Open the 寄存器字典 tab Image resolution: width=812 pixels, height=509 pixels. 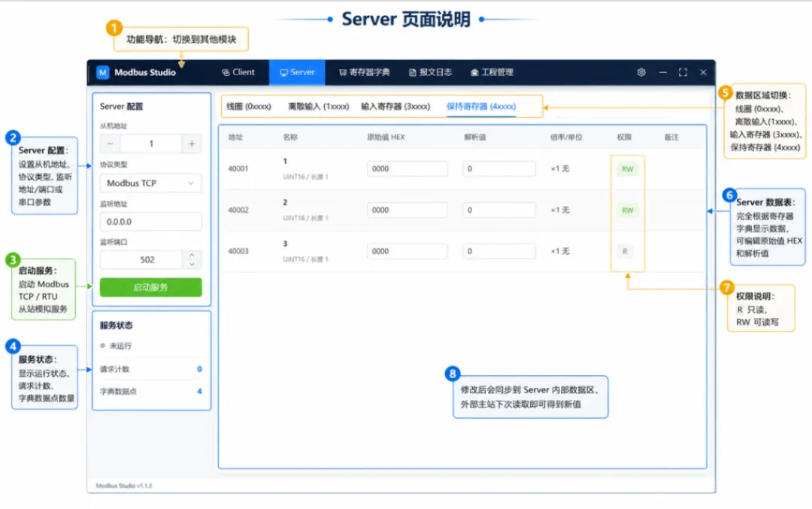(x=364, y=72)
